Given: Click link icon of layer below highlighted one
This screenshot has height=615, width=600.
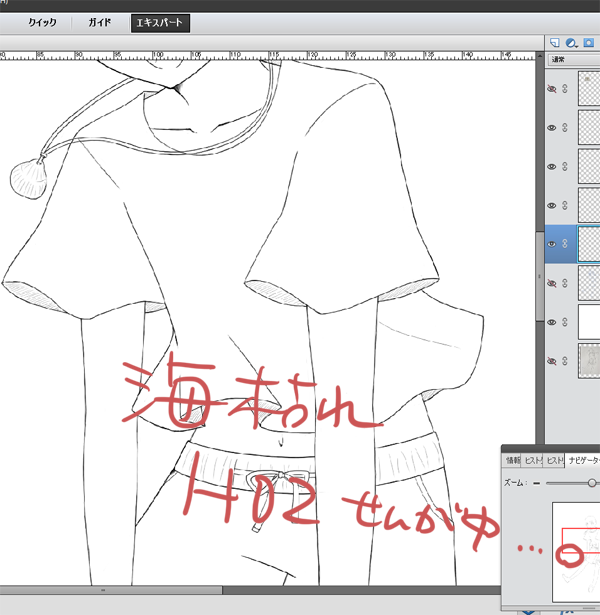Looking at the screenshot, I should tap(565, 283).
